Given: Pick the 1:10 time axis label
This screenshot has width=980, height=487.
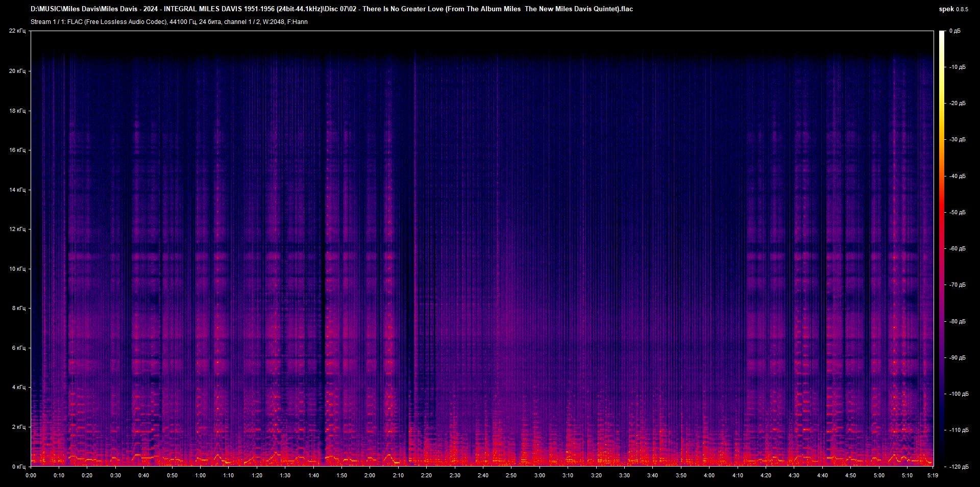Looking at the screenshot, I should point(229,475).
